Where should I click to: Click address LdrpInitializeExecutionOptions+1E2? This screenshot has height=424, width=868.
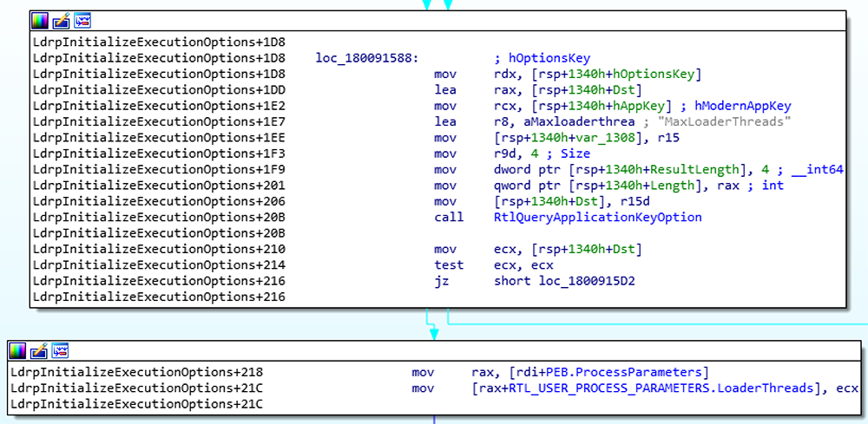click(160, 106)
